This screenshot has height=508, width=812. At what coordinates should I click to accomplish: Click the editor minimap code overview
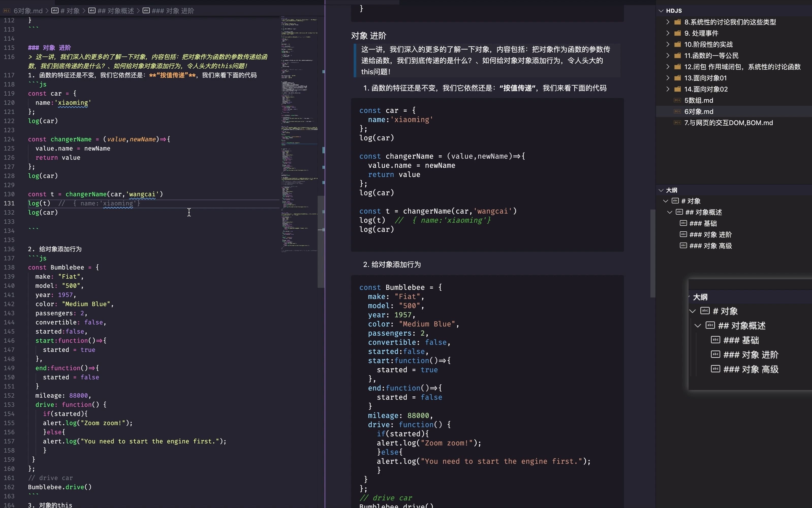tap(299, 135)
